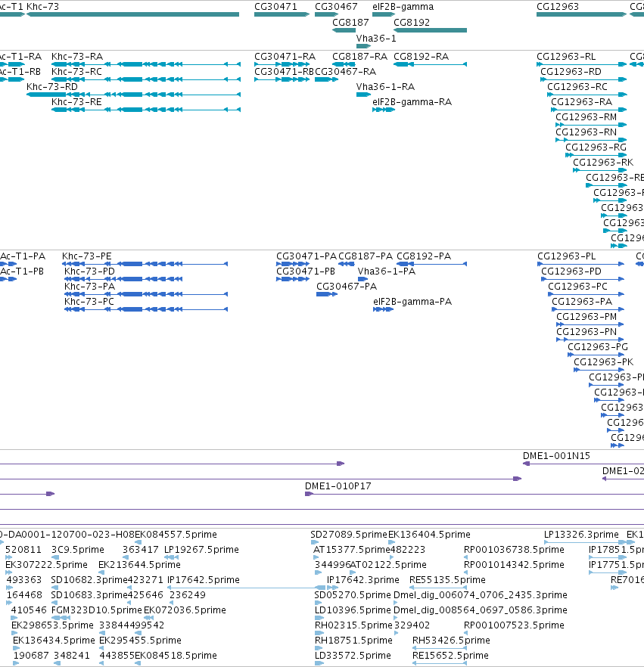Click the eIF2B-gamma gene label

click(x=403, y=7)
